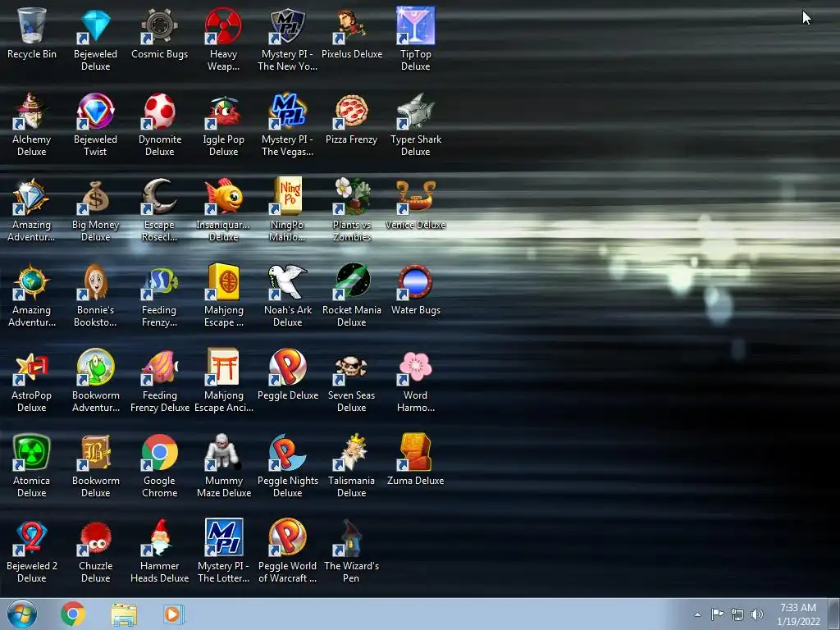
Task: Select the Escape Rosecliff moon icon
Action: coord(160,196)
